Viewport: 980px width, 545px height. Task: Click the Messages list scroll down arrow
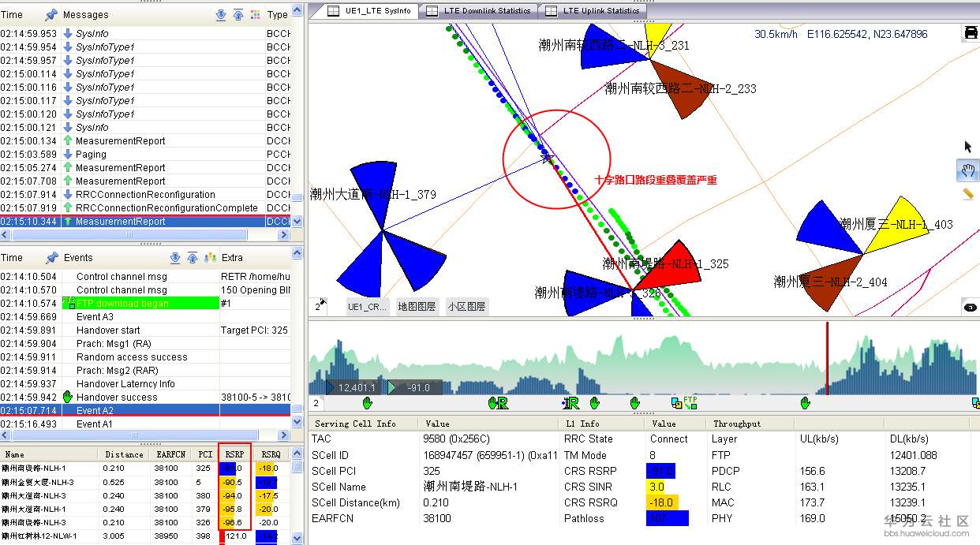click(297, 222)
